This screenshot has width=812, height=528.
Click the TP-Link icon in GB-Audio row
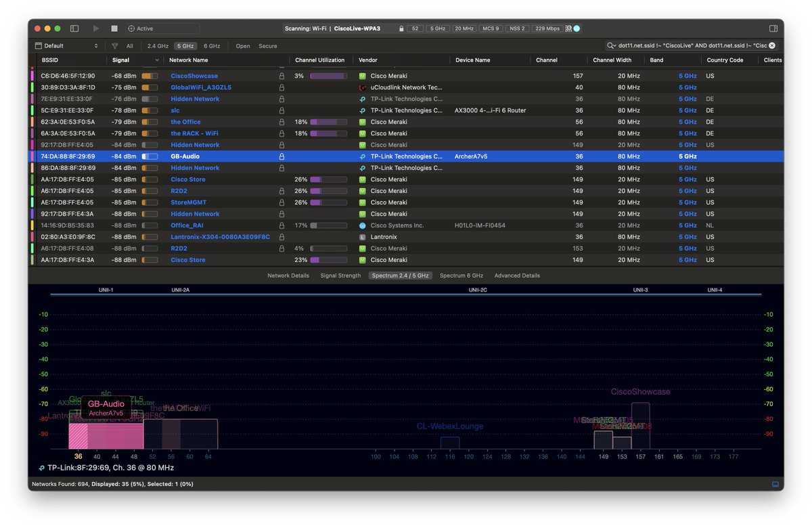click(x=363, y=156)
